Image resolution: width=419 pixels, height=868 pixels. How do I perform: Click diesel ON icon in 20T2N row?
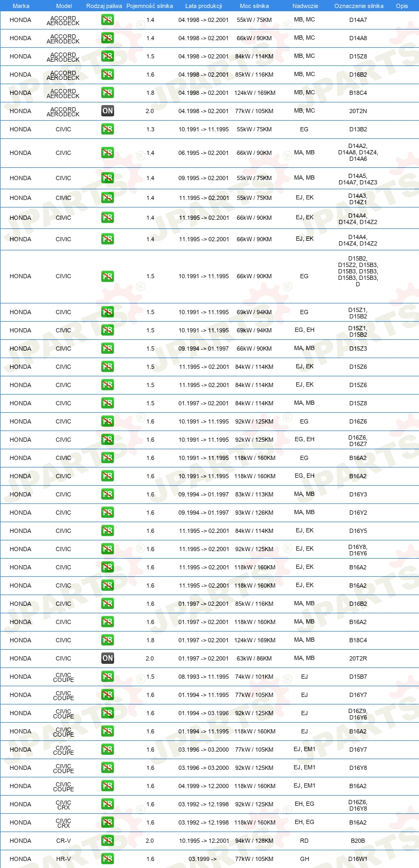108,111
